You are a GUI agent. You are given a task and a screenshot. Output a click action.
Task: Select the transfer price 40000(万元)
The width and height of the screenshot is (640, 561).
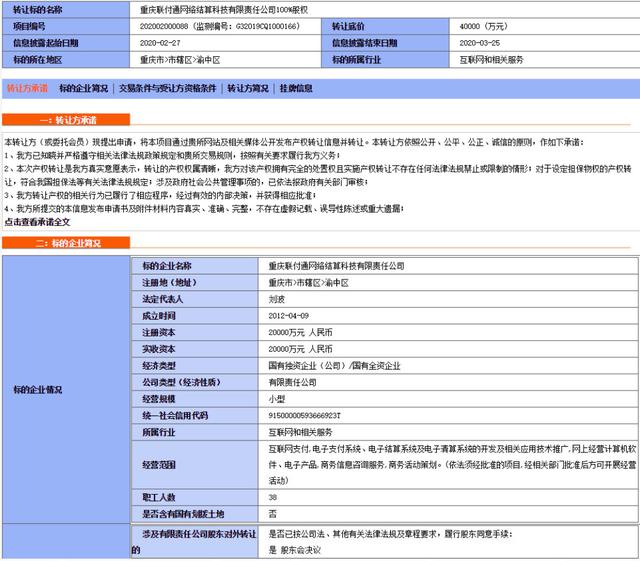tap(483, 26)
